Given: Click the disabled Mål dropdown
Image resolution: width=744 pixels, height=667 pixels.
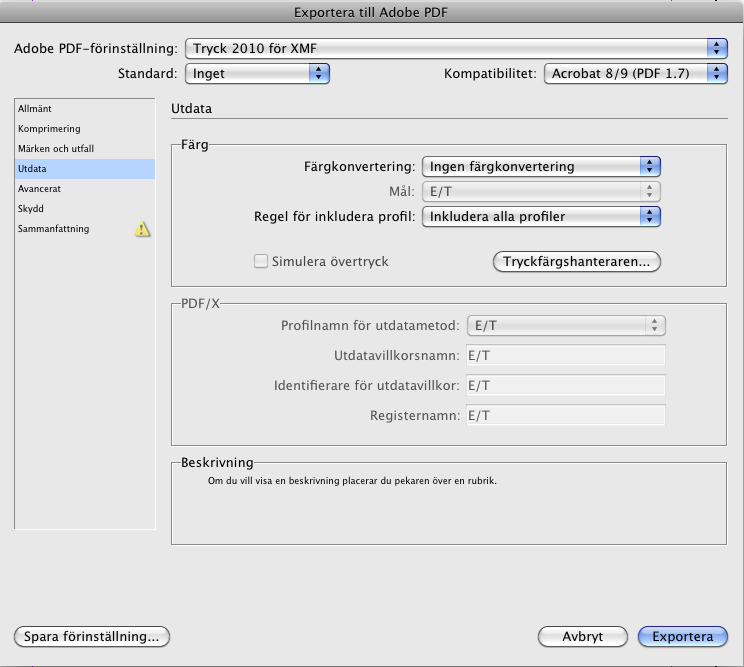Looking at the screenshot, I should 541,192.
